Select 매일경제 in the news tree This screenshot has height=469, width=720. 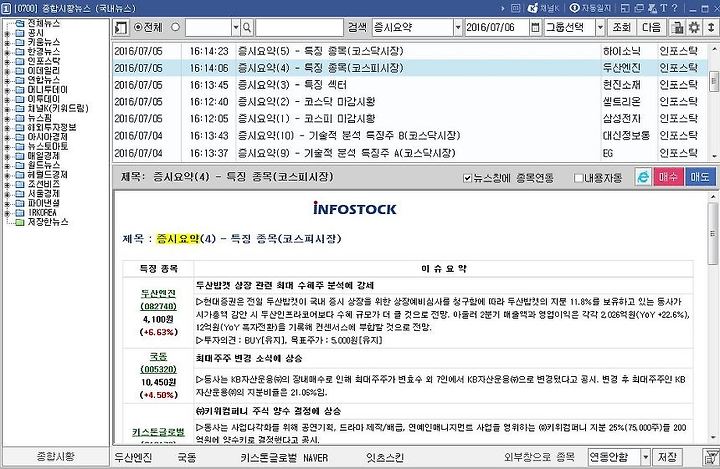[x=43, y=156]
